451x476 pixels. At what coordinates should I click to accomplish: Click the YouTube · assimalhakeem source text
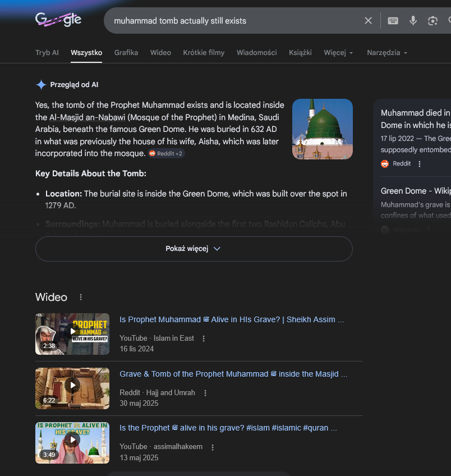coord(161,447)
